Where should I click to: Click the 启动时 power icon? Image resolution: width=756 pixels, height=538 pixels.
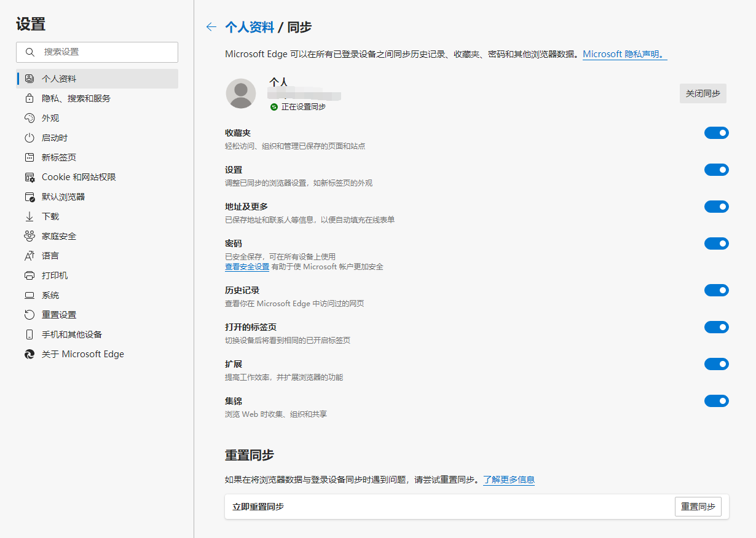click(x=30, y=138)
